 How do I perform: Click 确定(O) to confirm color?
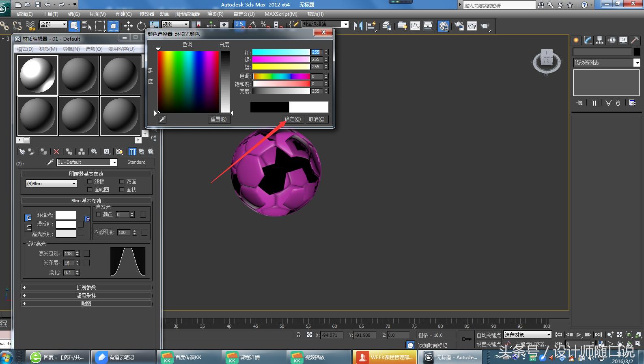pos(293,119)
